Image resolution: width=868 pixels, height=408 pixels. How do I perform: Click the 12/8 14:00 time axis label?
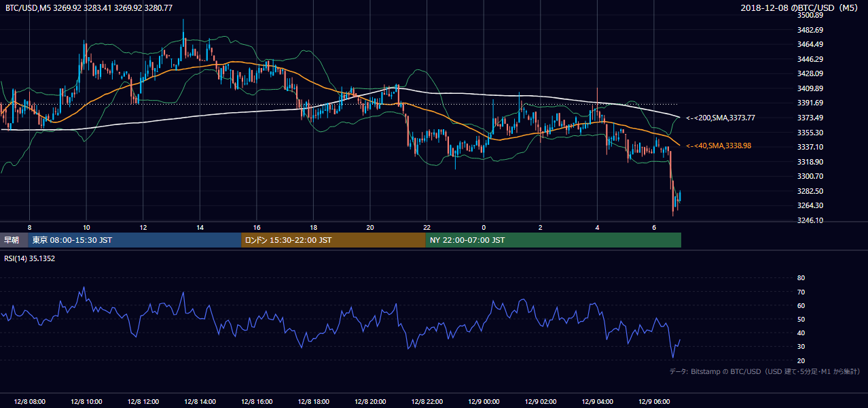point(200,402)
